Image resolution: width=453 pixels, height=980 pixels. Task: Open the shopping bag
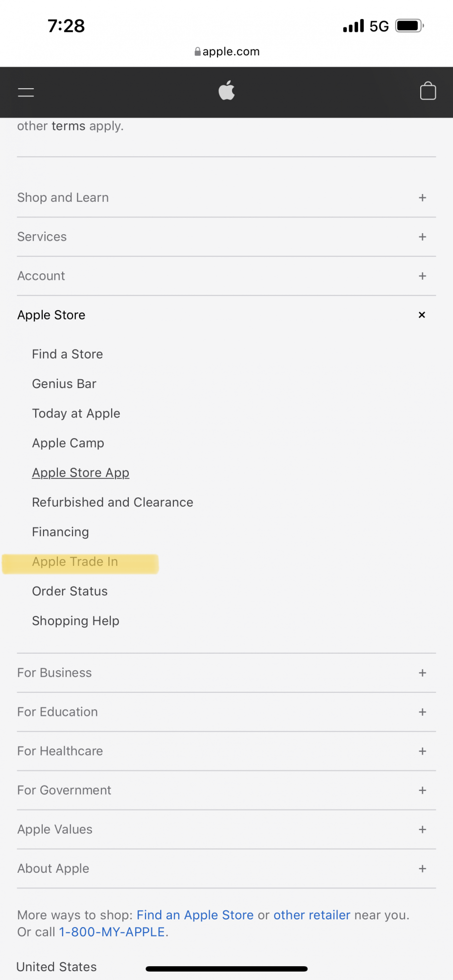click(428, 91)
